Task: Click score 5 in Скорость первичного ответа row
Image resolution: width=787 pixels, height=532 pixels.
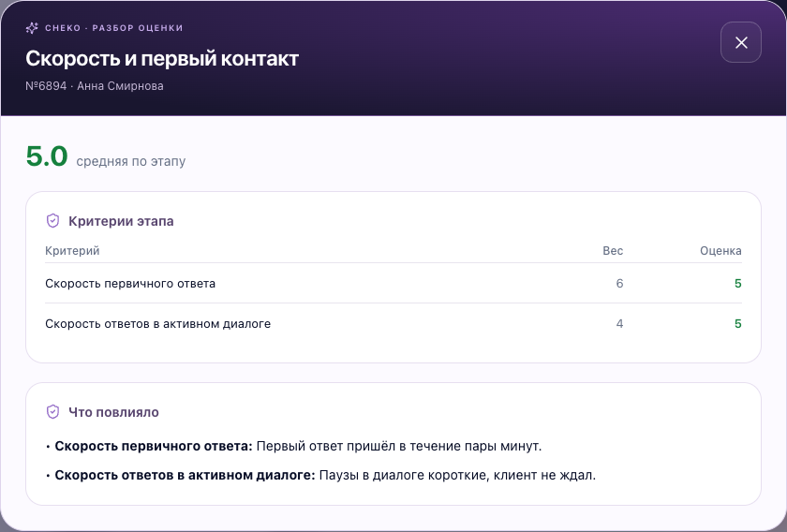Action: [x=738, y=284]
